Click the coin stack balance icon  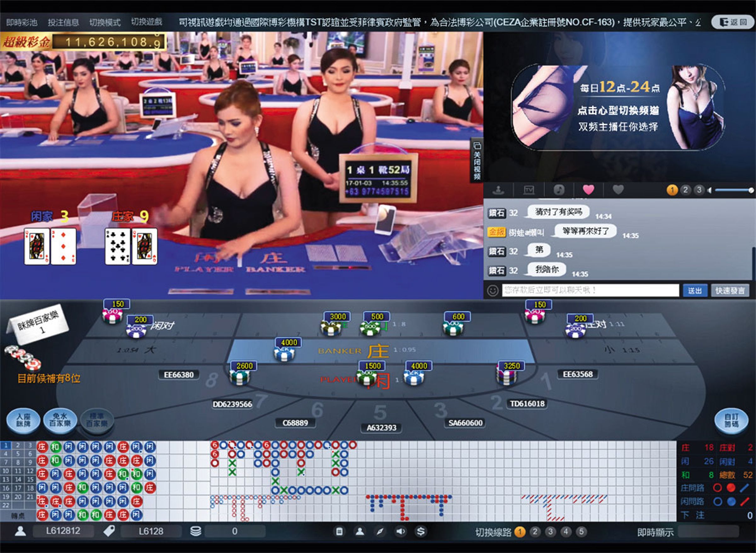tap(196, 531)
